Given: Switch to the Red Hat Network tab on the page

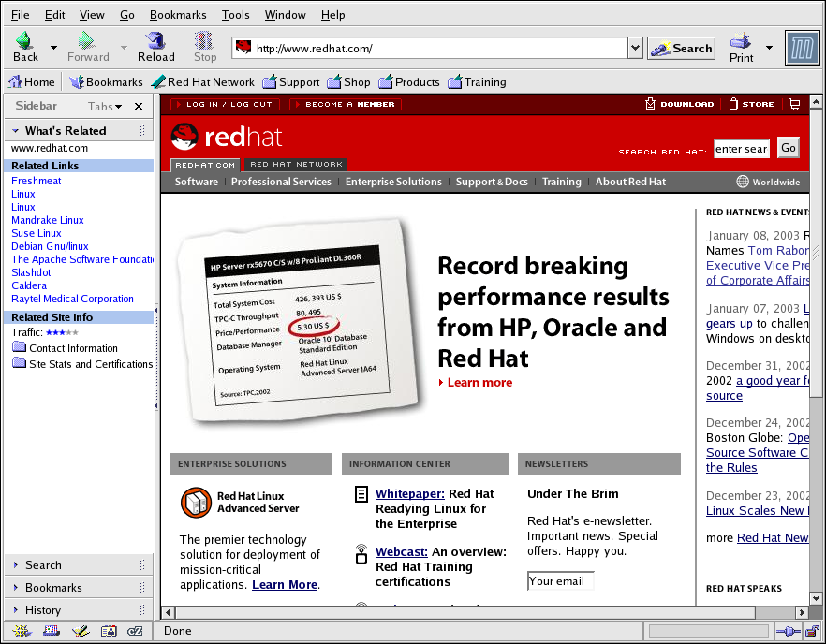Looking at the screenshot, I should (x=296, y=165).
